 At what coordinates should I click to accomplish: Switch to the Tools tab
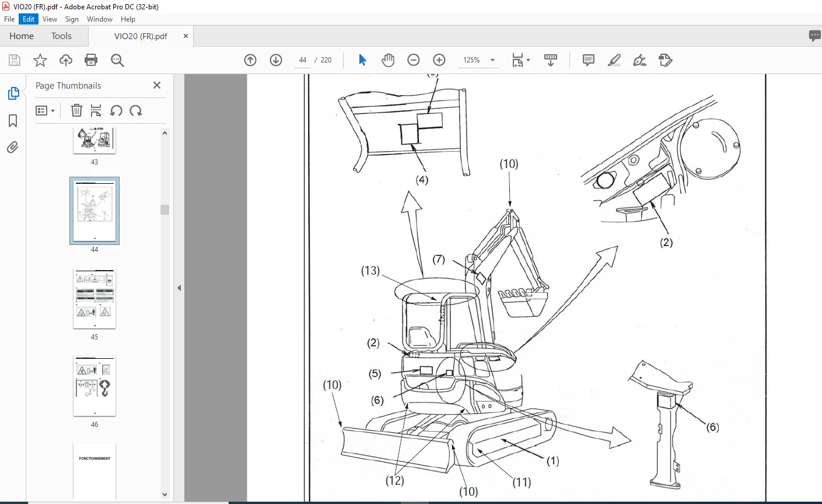pyautogui.click(x=61, y=36)
